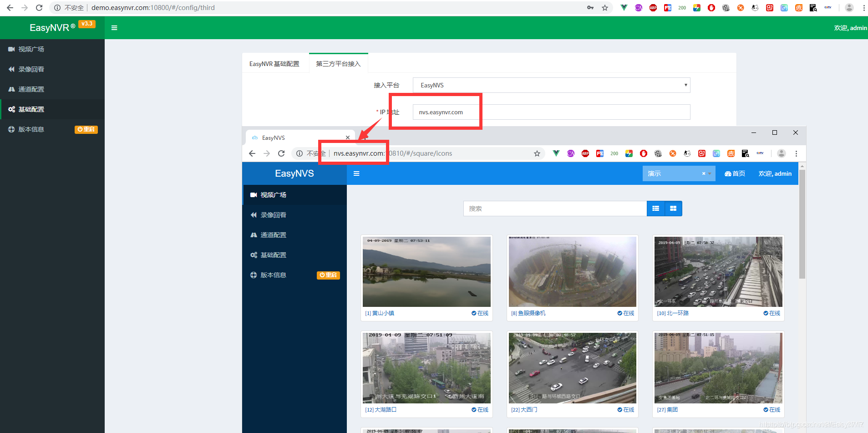Open 版本信息 in the EasyNVR sidebar
The image size is (868, 433).
click(x=31, y=129)
